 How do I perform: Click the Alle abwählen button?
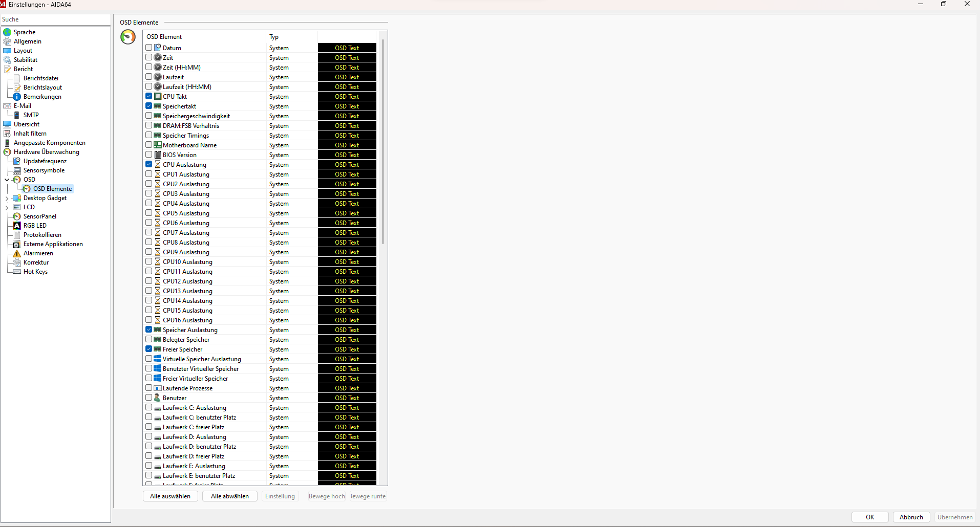(x=230, y=496)
